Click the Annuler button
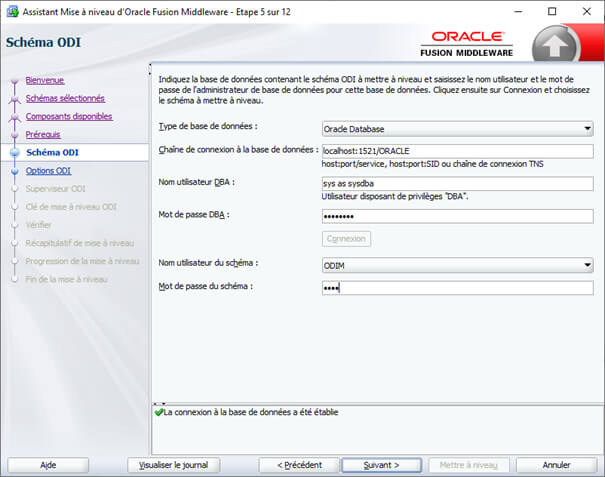The width and height of the screenshot is (605, 477). point(556,465)
